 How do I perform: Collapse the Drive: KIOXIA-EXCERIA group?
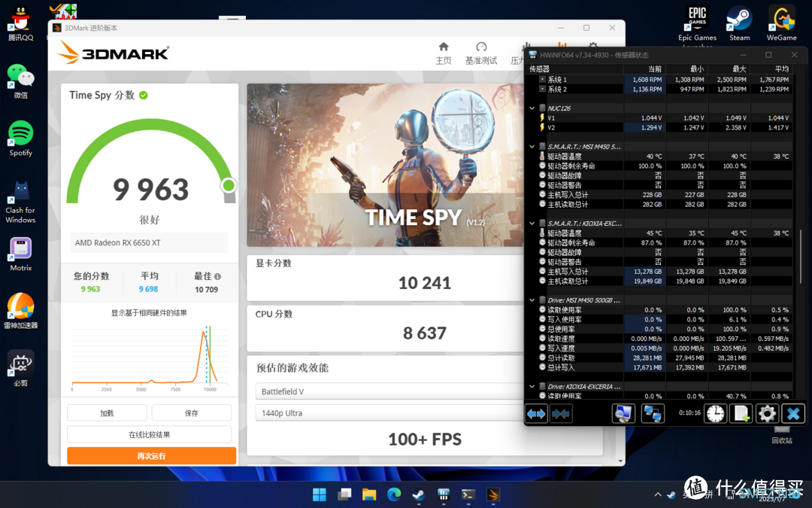532,387
